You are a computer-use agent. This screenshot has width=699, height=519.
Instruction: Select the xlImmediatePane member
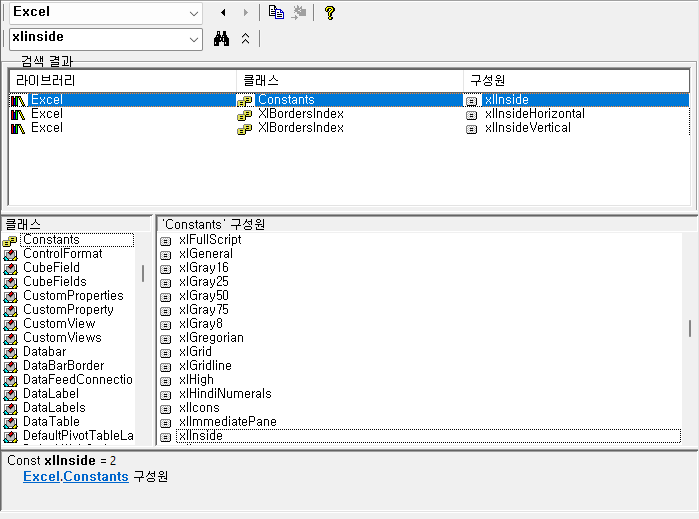227,421
